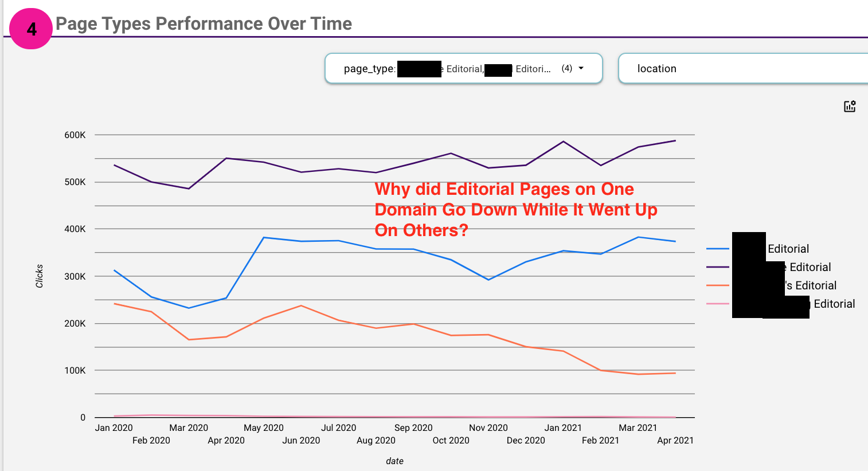Click the bar-chart symbol in the settings icon
Image resolution: width=868 pixels, height=471 pixels.
click(x=849, y=108)
